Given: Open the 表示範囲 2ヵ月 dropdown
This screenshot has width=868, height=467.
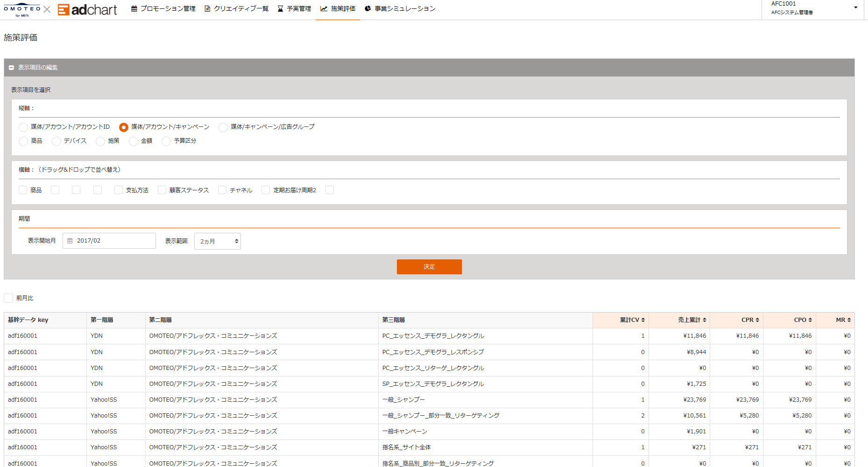Looking at the screenshot, I should coord(218,241).
